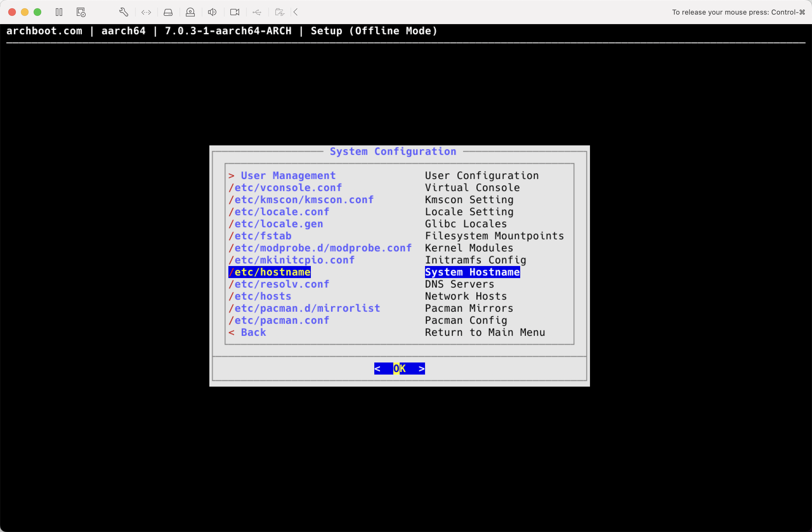Screen dimensions: 812x532
Task: Click the USB devices icon
Action: pos(257,12)
